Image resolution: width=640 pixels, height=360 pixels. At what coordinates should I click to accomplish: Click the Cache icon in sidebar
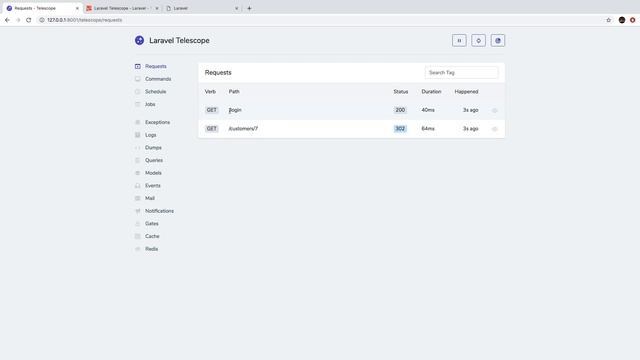[138, 236]
